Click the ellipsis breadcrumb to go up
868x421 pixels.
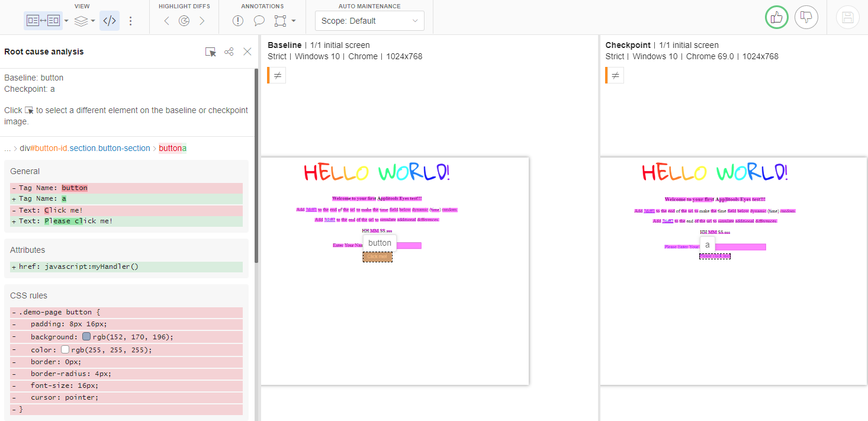point(7,148)
